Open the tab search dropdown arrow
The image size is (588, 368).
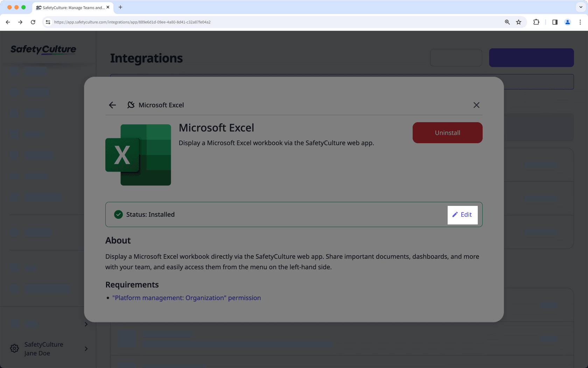(x=580, y=7)
